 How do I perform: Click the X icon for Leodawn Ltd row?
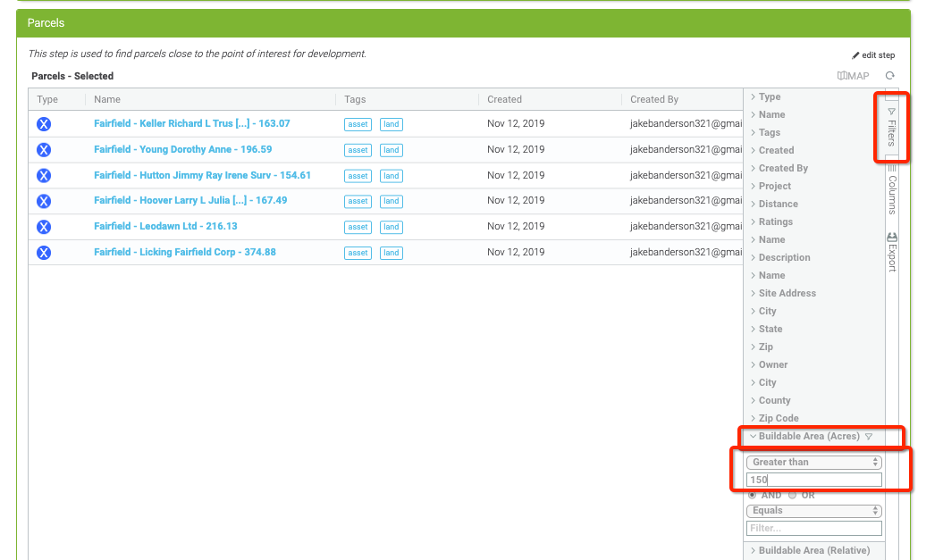[43, 227]
